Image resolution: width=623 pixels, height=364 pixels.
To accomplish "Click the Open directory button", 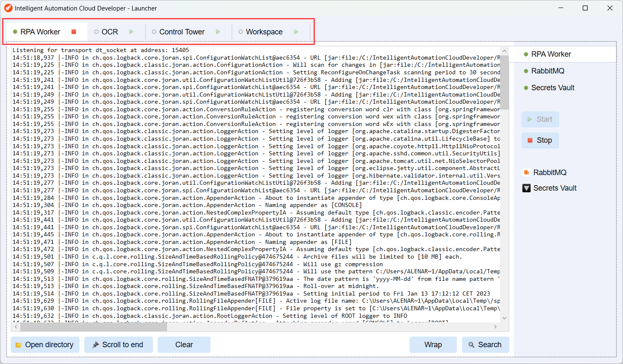I will tap(45, 345).
